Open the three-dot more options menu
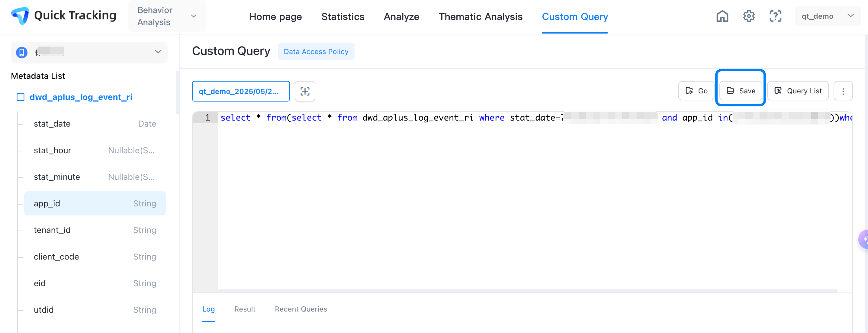868x333 pixels. [843, 91]
